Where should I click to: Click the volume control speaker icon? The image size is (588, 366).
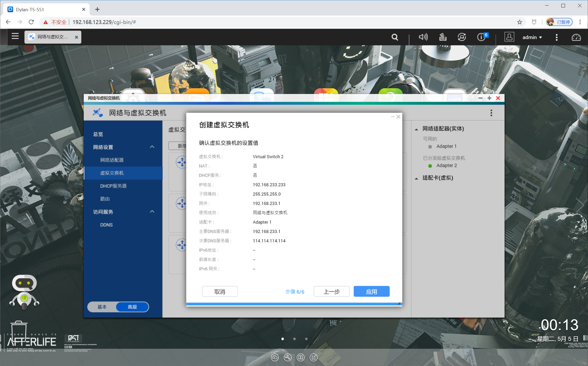click(423, 37)
